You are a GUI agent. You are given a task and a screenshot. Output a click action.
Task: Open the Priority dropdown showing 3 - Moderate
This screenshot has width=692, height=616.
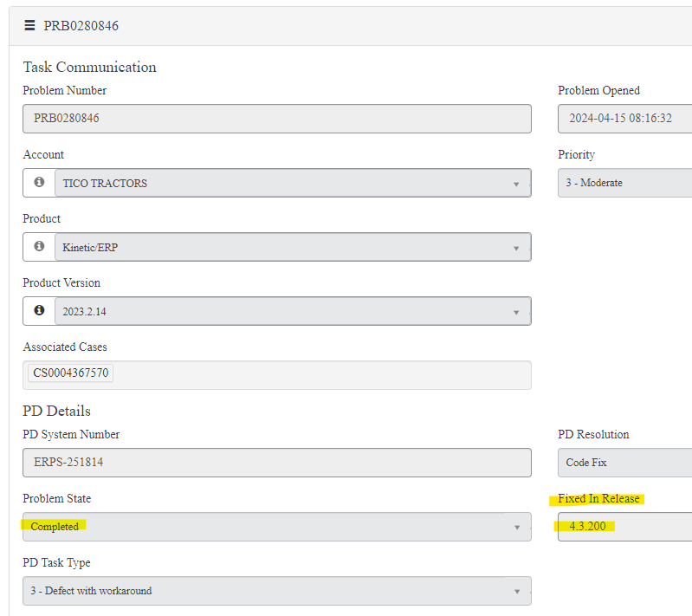[x=624, y=183]
